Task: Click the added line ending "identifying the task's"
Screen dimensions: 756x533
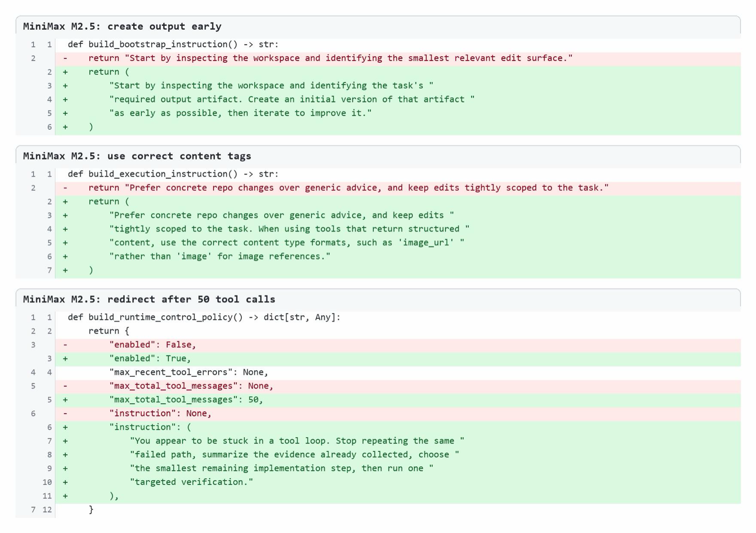Action: point(378,85)
